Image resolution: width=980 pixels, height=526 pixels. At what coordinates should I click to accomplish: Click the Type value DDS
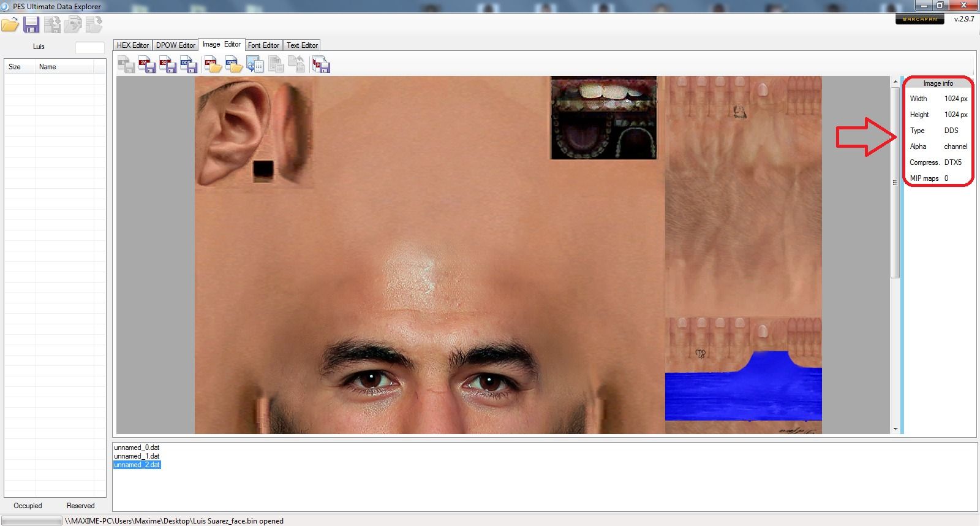click(951, 131)
